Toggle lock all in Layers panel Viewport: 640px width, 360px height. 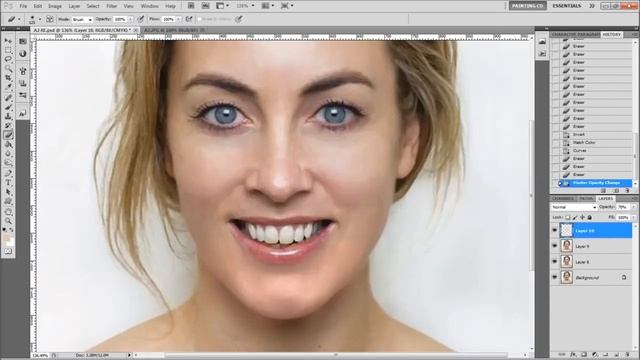point(589,218)
